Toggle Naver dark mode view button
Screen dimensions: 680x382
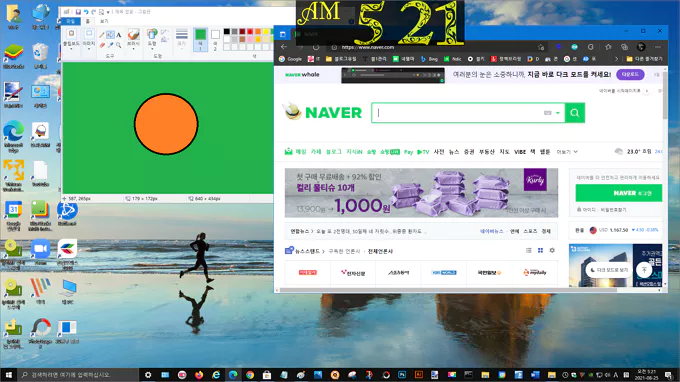click(x=608, y=270)
